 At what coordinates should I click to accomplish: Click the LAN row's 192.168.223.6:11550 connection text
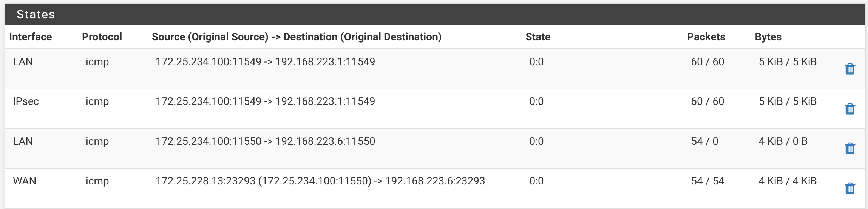[x=265, y=141]
